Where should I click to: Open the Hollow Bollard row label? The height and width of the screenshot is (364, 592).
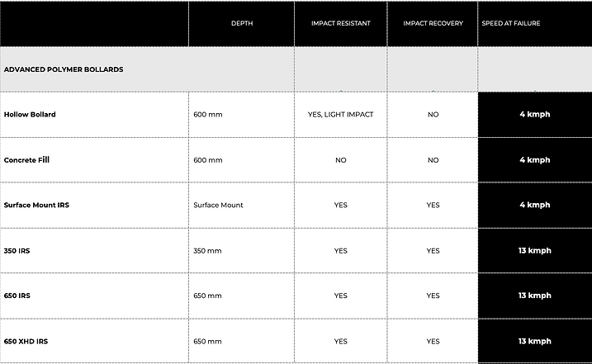coord(30,115)
